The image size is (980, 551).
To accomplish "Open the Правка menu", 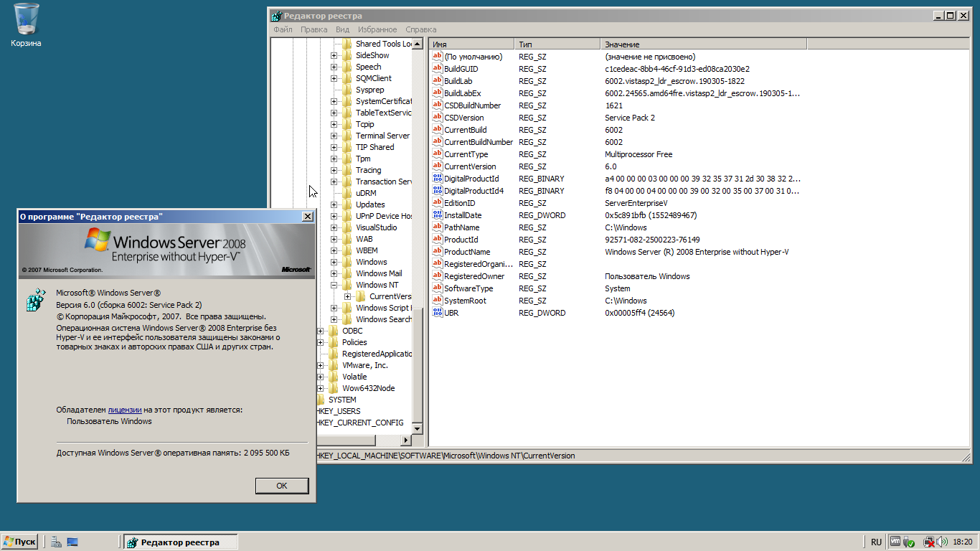I will [314, 29].
